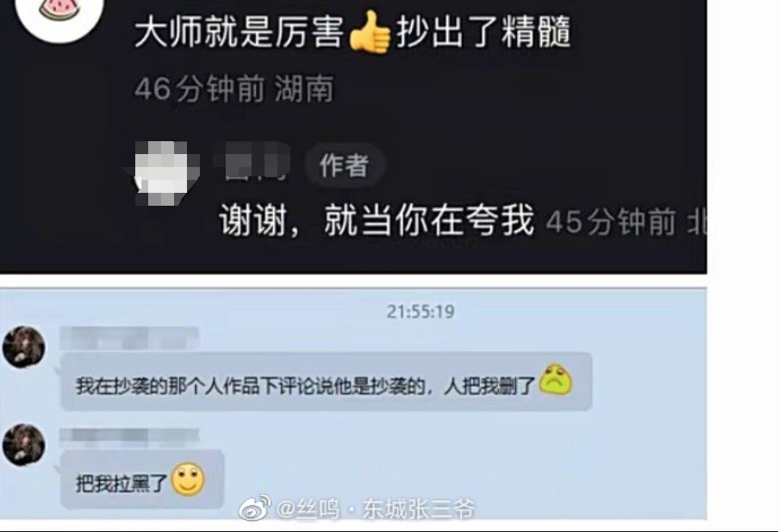
Task: Open the first chat sender's avatar
Action: pos(24,347)
